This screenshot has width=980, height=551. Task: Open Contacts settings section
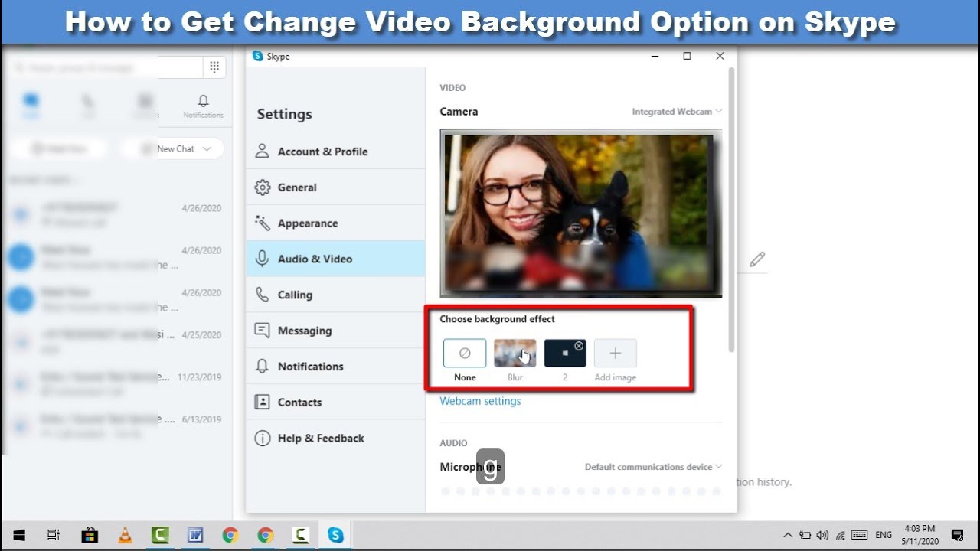(335, 403)
